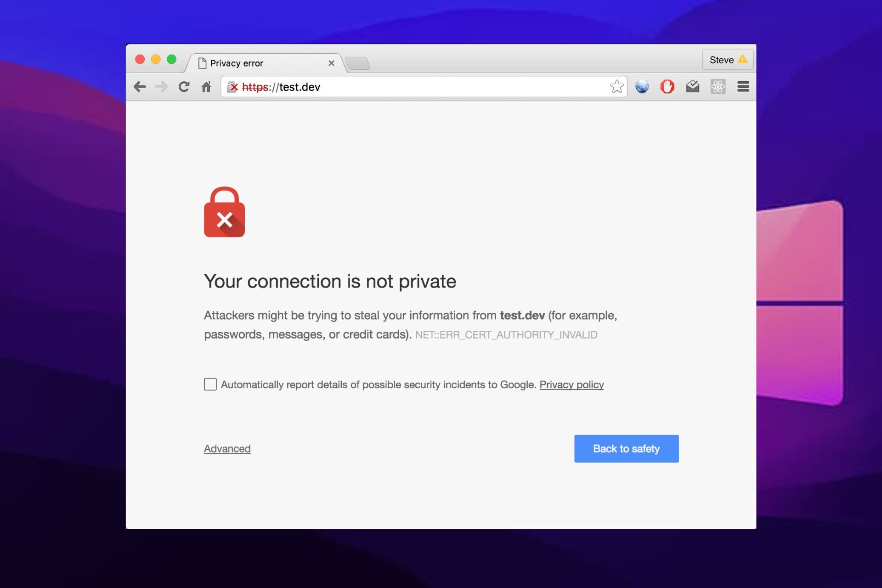Image resolution: width=882 pixels, height=588 pixels.
Task: Click the address bar showing test.dev
Action: point(423,87)
